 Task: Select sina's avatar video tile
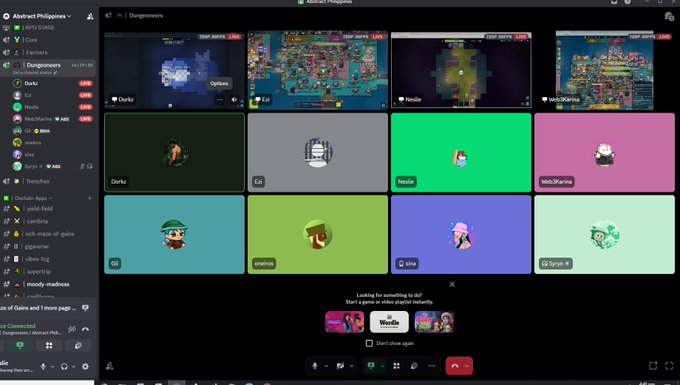(461, 235)
